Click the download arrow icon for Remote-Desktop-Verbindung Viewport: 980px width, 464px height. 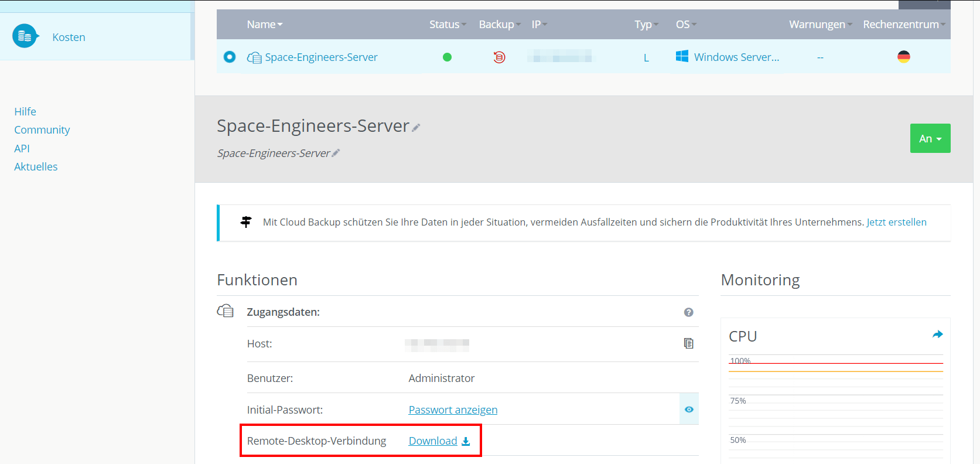(x=466, y=441)
